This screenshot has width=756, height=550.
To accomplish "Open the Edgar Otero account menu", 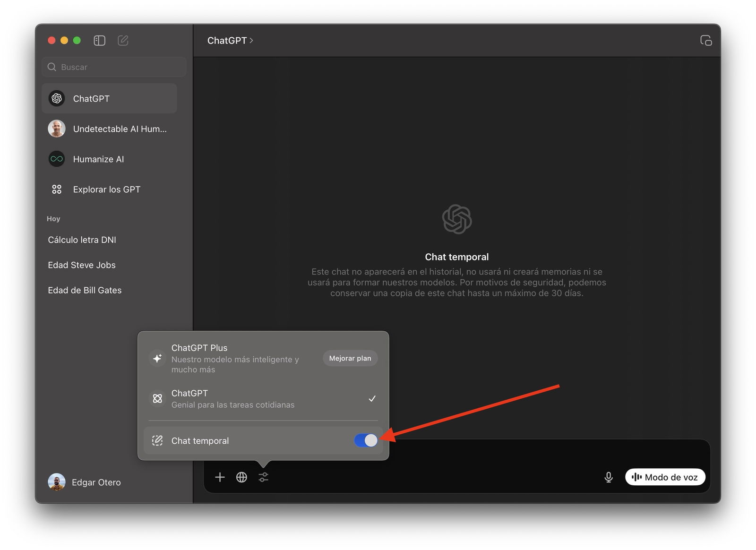I will [85, 482].
